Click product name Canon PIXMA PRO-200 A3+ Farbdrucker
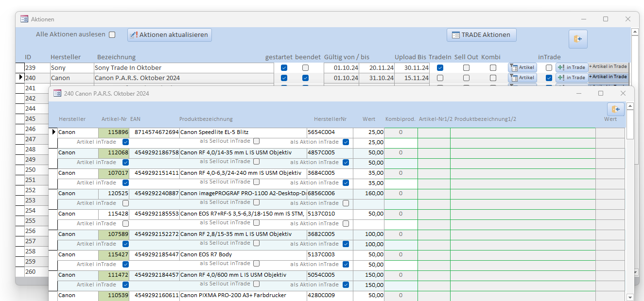The height and width of the screenshot is (301, 644). (243, 295)
